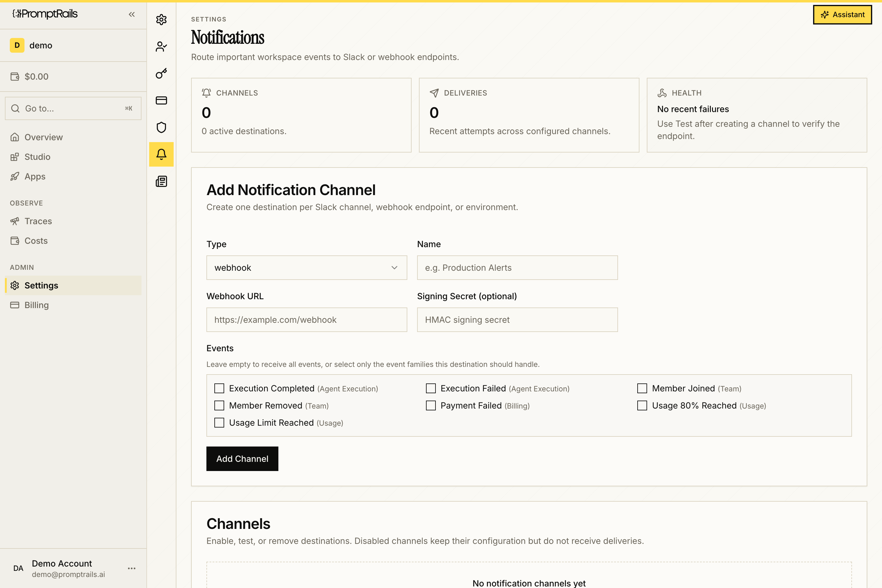Click the Channels bell icon in stat card
Screen dimensions: 882x588
click(x=206, y=92)
